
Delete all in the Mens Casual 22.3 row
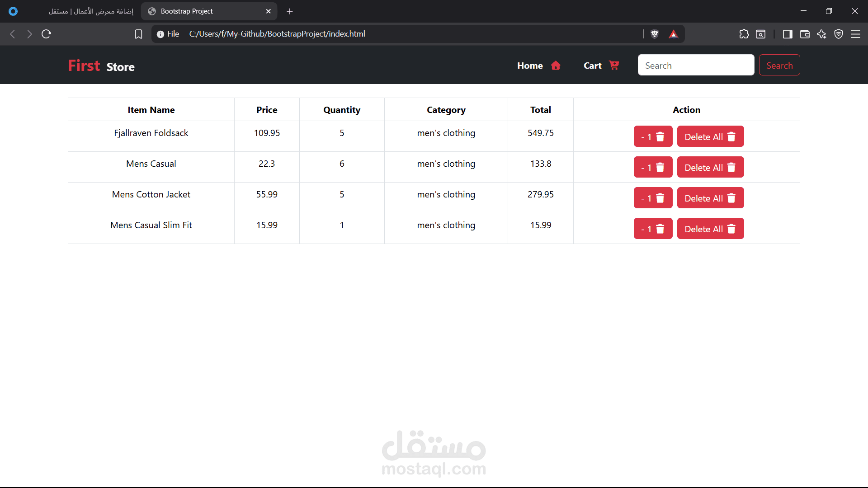coord(710,167)
